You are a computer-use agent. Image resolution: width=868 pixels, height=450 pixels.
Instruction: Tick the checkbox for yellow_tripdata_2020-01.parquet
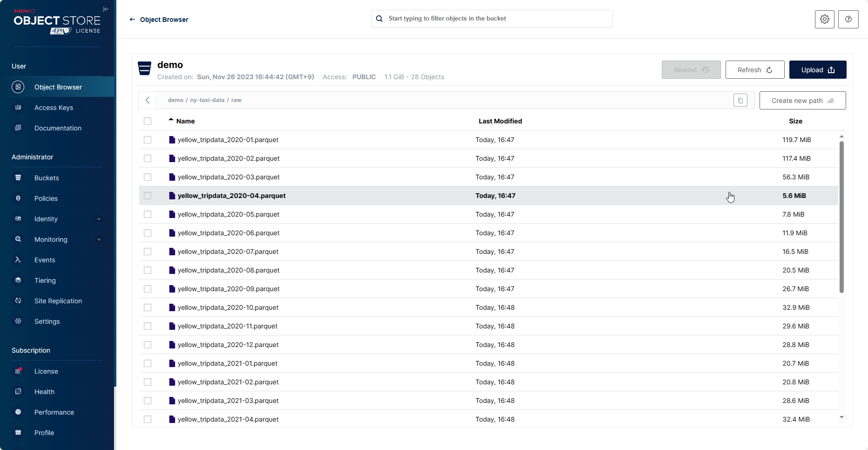148,140
